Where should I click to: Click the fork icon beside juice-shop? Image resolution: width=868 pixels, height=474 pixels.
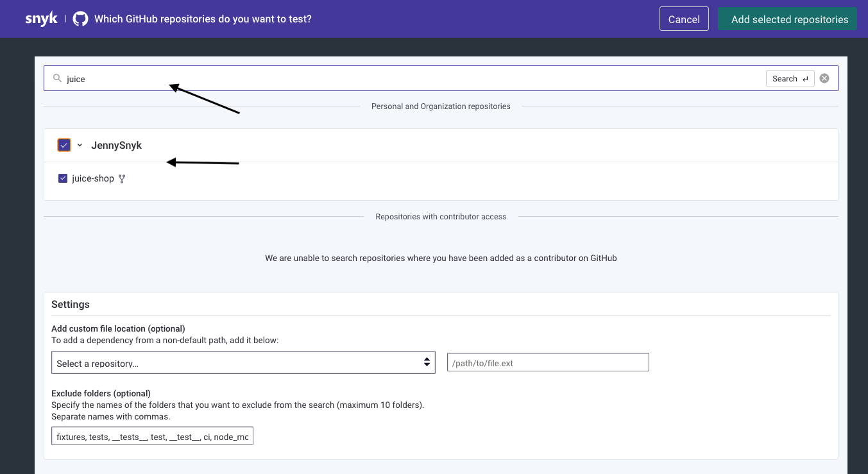[122, 179]
